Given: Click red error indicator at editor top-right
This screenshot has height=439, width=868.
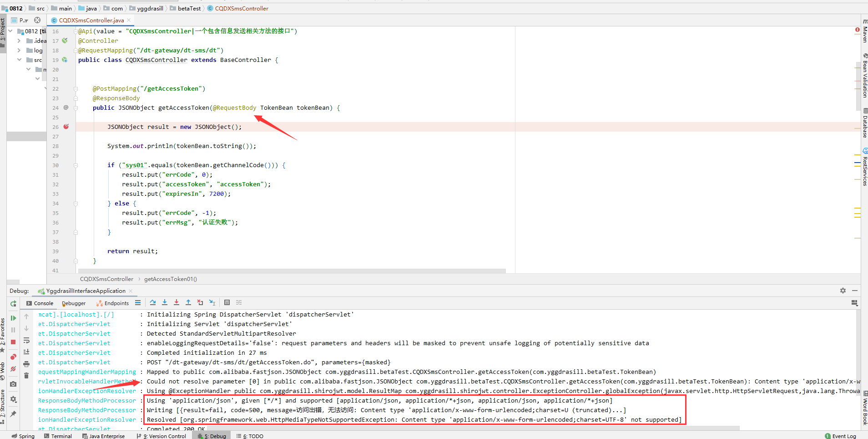Looking at the screenshot, I should click(x=857, y=30).
